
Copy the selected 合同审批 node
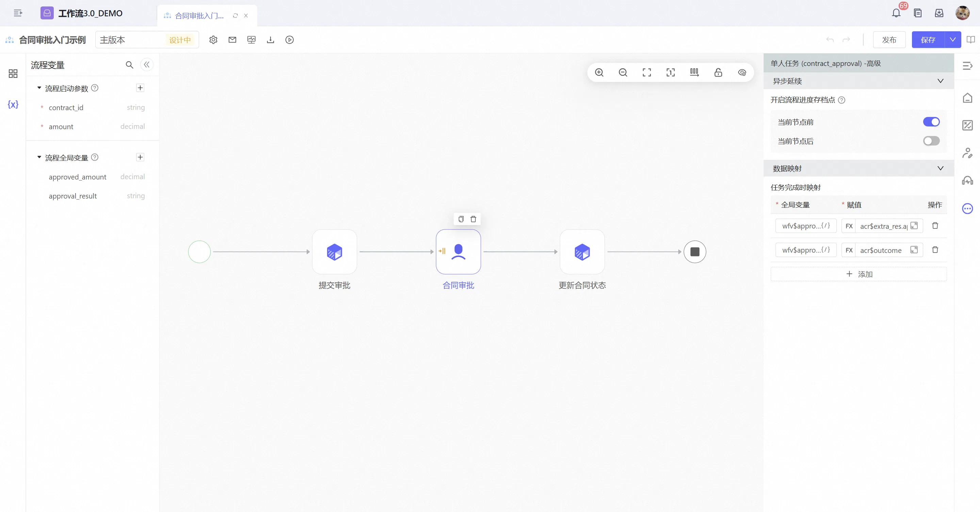point(461,219)
